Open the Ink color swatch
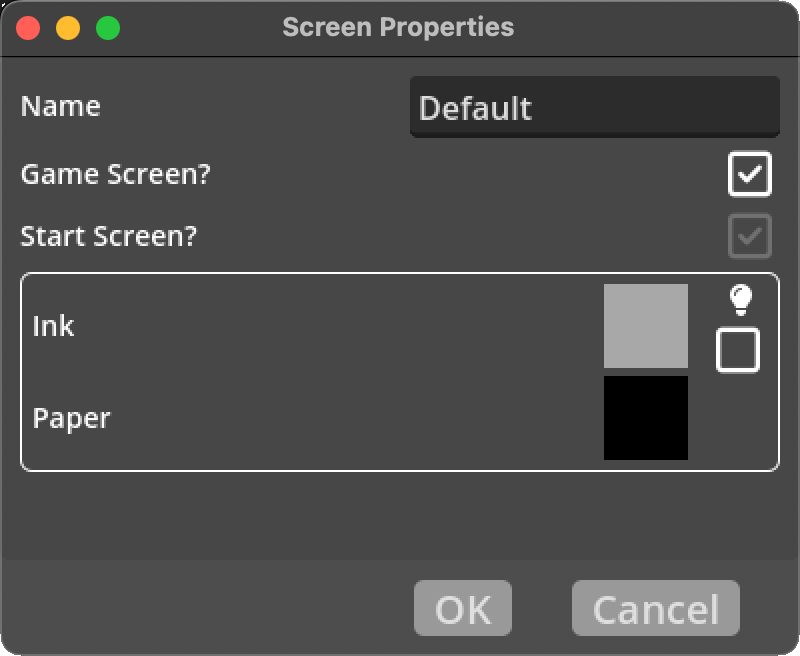Image resolution: width=800 pixels, height=656 pixels. coord(646,326)
